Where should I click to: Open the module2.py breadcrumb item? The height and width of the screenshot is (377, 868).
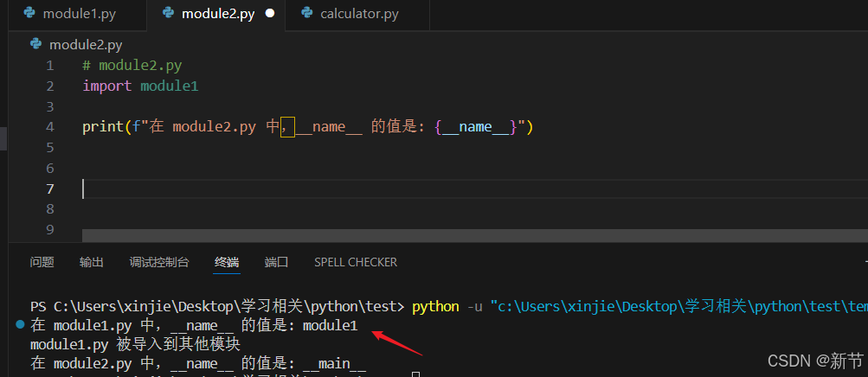pyautogui.click(x=86, y=45)
